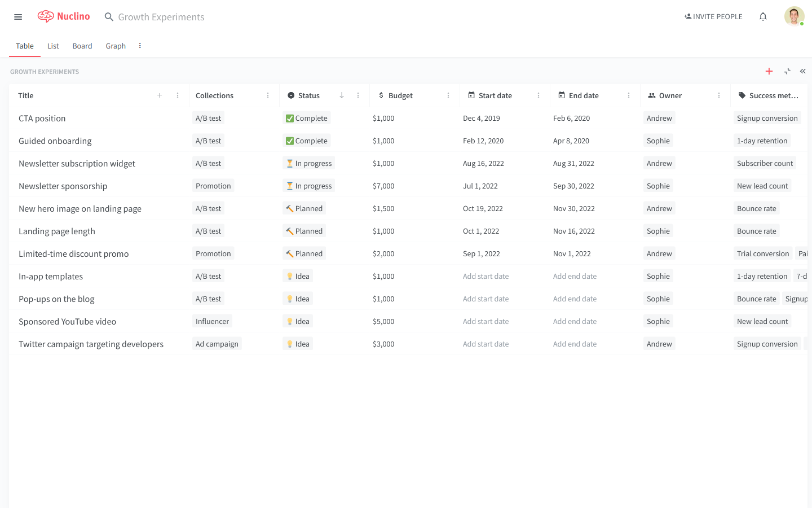
Task: Open Collections column options menu
Action: tap(268, 95)
